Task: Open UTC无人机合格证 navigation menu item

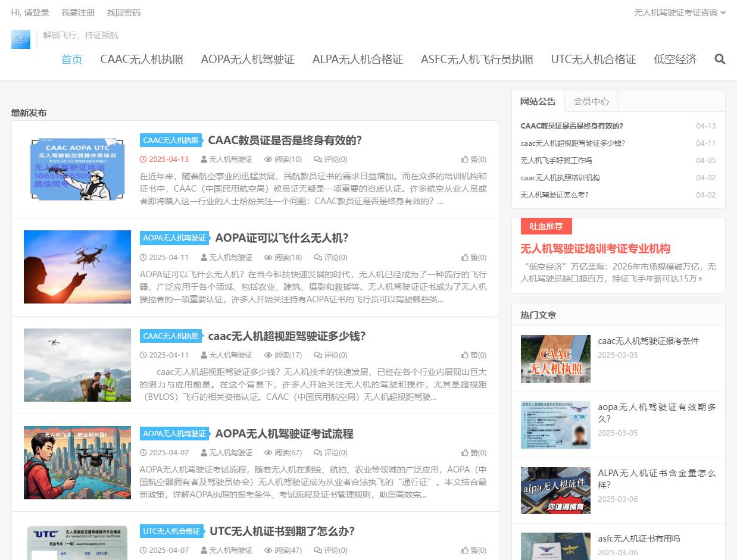Action: click(594, 59)
